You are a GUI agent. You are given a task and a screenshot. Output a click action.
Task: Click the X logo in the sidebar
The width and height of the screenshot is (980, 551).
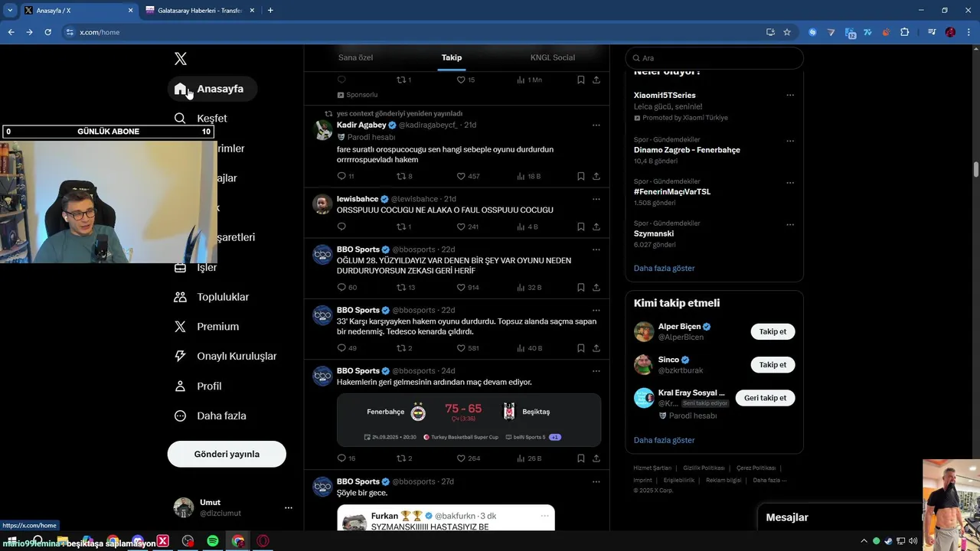click(x=180, y=59)
